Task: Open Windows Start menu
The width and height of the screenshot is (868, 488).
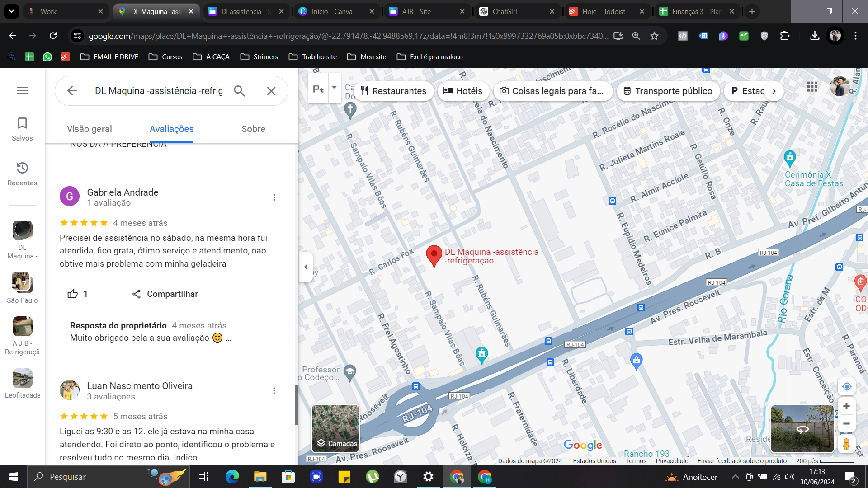Action: coord(14,477)
